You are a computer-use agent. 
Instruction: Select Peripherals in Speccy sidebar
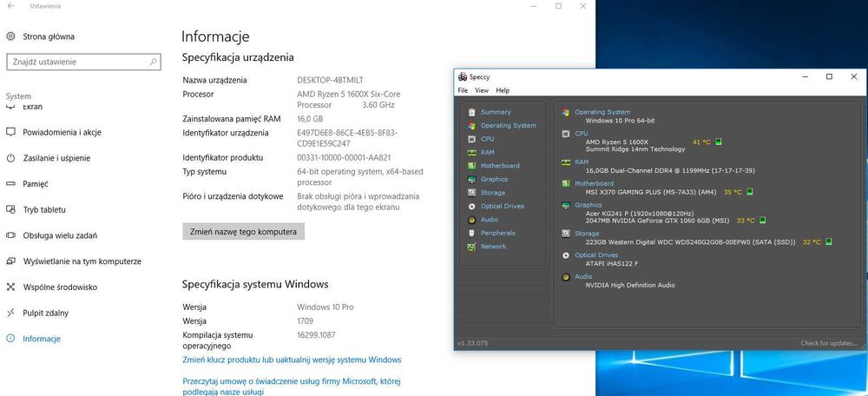tap(497, 233)
